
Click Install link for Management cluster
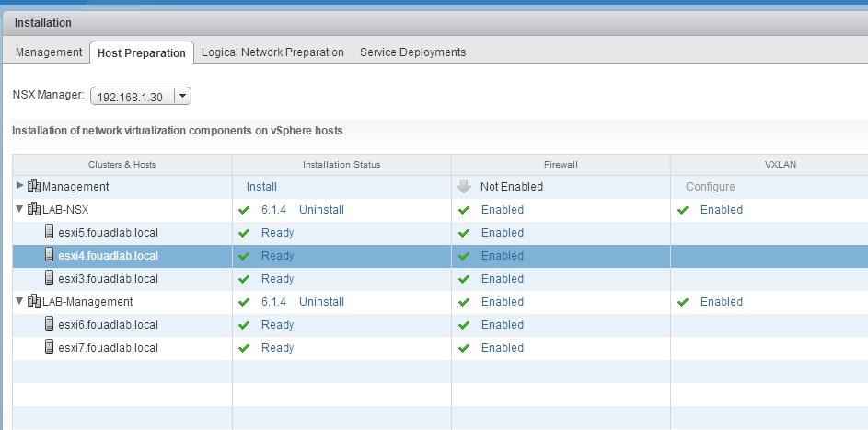point(261,187)
